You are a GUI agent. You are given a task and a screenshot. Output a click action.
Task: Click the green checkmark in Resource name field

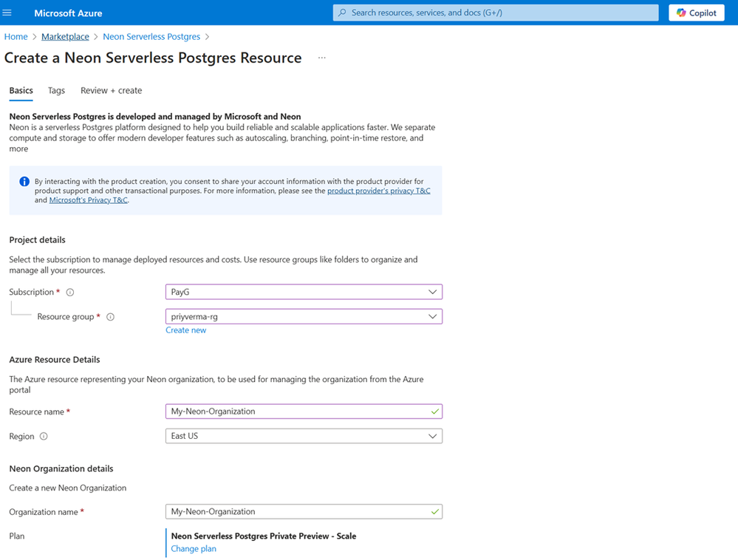pyautogui.click(x=434, y=412)
